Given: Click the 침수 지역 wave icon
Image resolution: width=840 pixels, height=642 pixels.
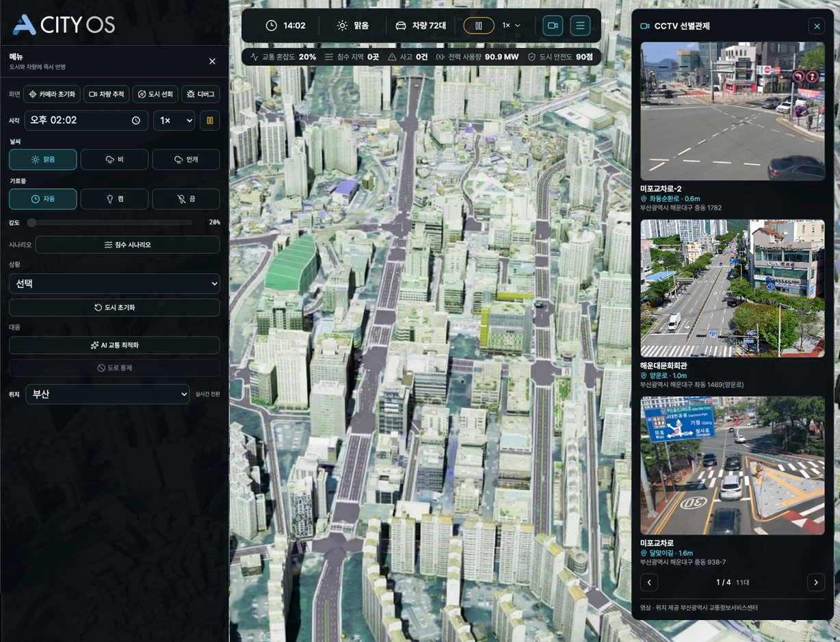Looking at the screenshot, I should coord(329,57).
